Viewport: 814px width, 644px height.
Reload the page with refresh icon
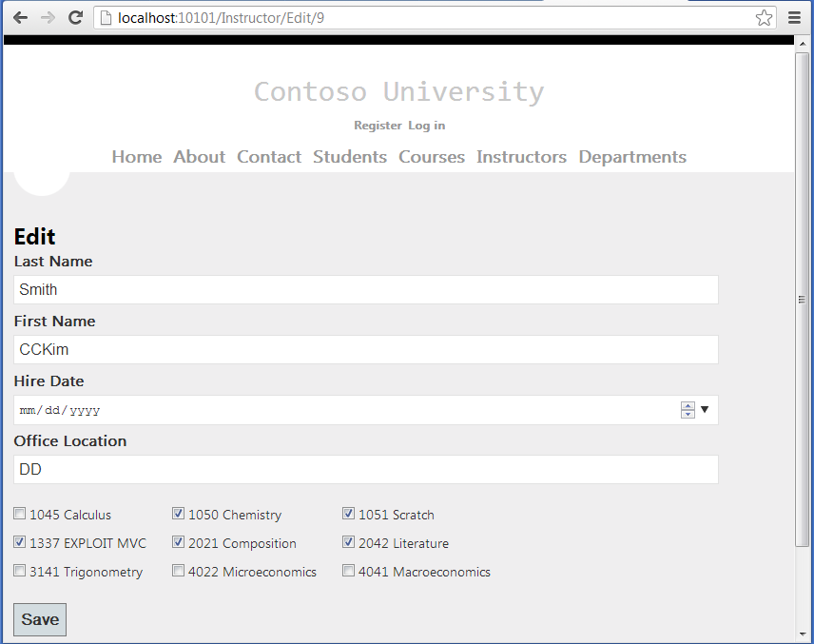pyautogui.click(x=76, y=17)
